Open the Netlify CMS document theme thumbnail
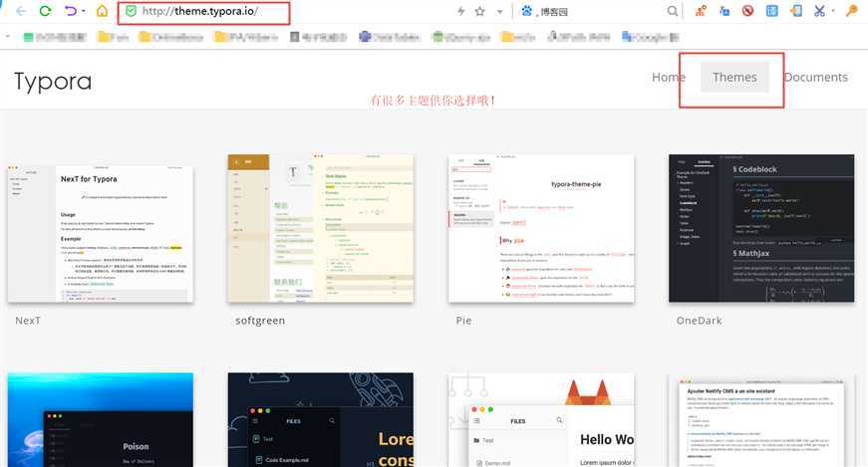Screen dimensions: 868x467 click(761, 421)
